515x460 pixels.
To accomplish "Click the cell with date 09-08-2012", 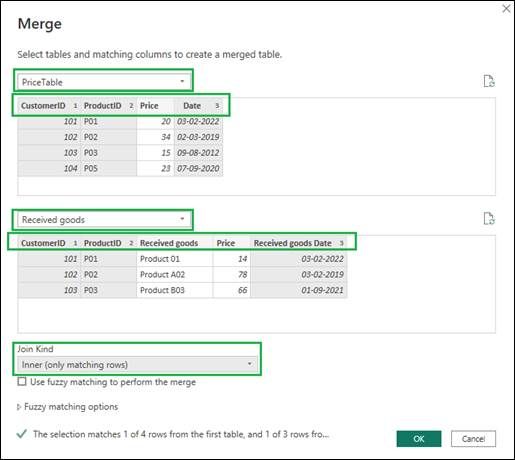I will (x=198, y=153).
